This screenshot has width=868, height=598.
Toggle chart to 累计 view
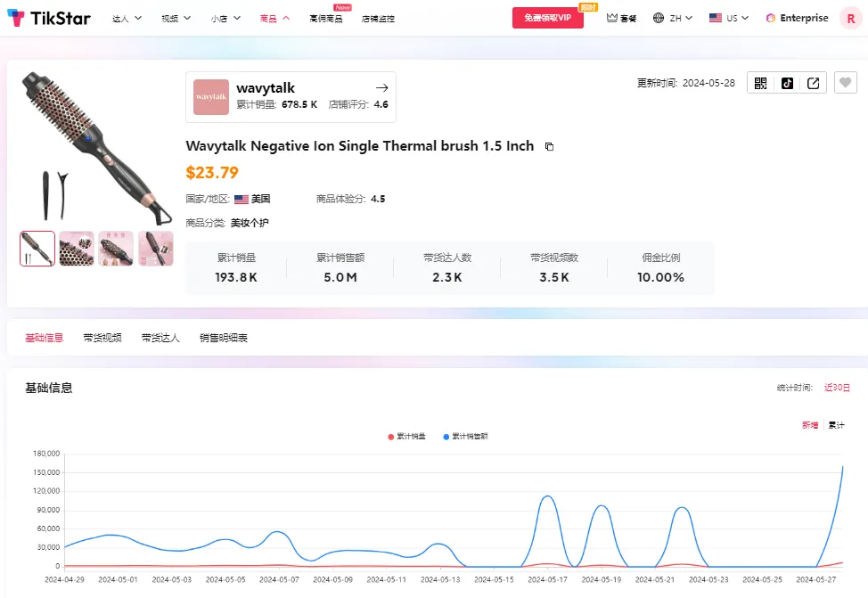(837, 425)
